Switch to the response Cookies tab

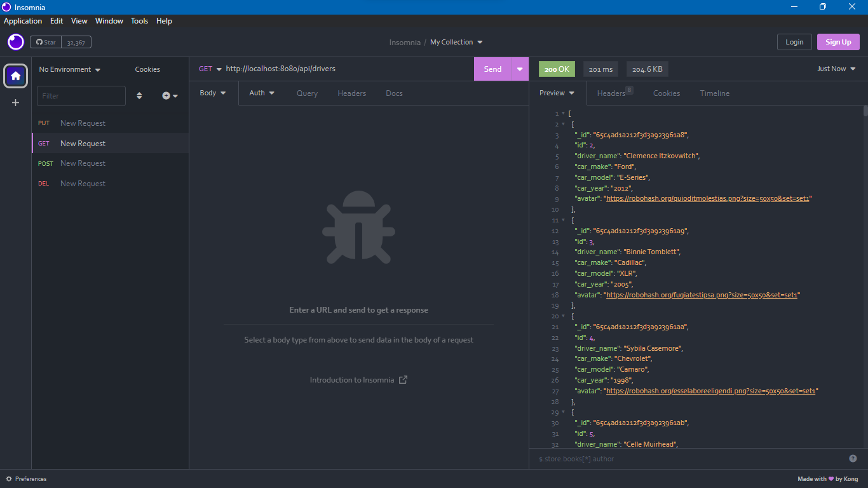(667, 93)
